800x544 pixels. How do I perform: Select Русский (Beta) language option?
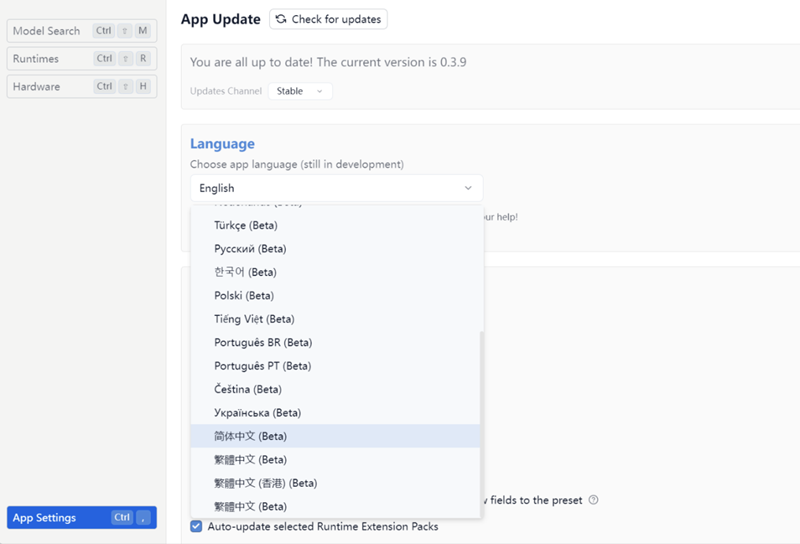[250, 249]
